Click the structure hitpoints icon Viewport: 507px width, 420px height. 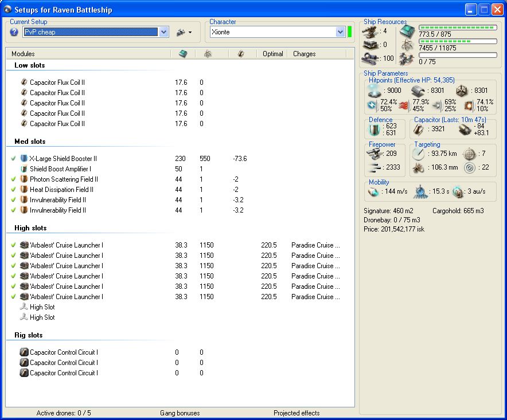point(462,91)
